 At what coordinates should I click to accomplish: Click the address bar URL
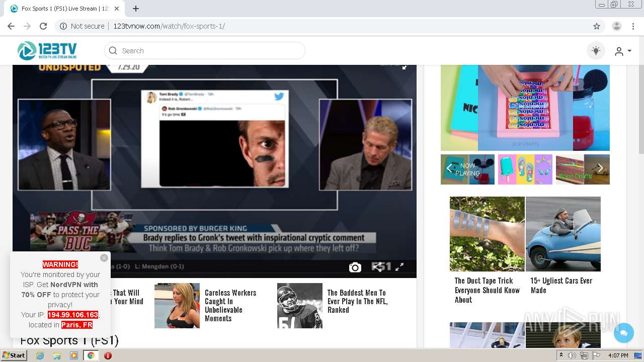(x=169, y=26)
